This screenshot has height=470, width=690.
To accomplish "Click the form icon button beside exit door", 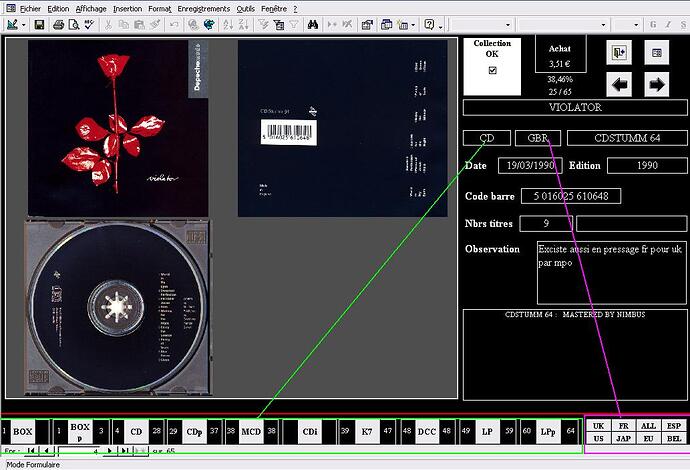I will pos(657,52).
